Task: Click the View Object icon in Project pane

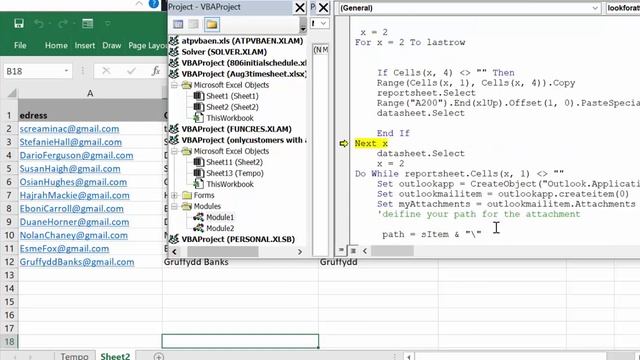Action: pos(193,24)
